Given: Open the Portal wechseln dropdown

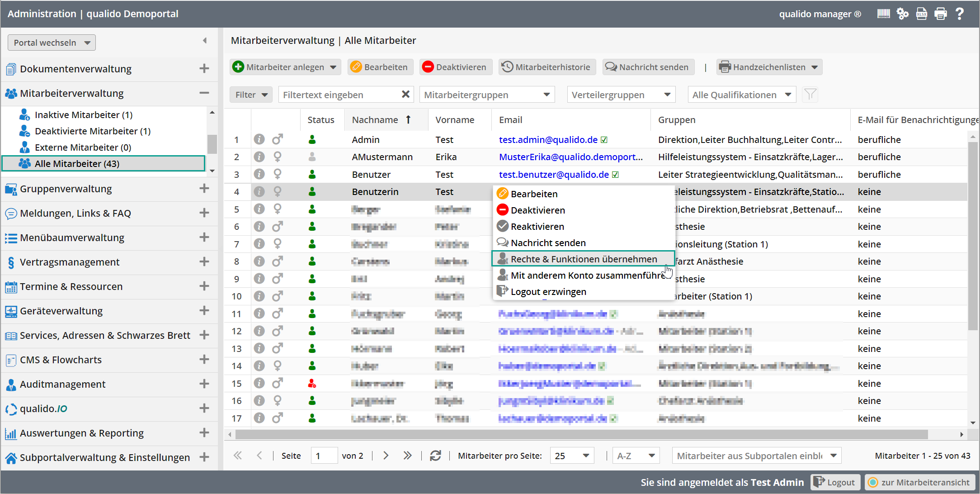Looking at the screenshot, I should [52, 43].
